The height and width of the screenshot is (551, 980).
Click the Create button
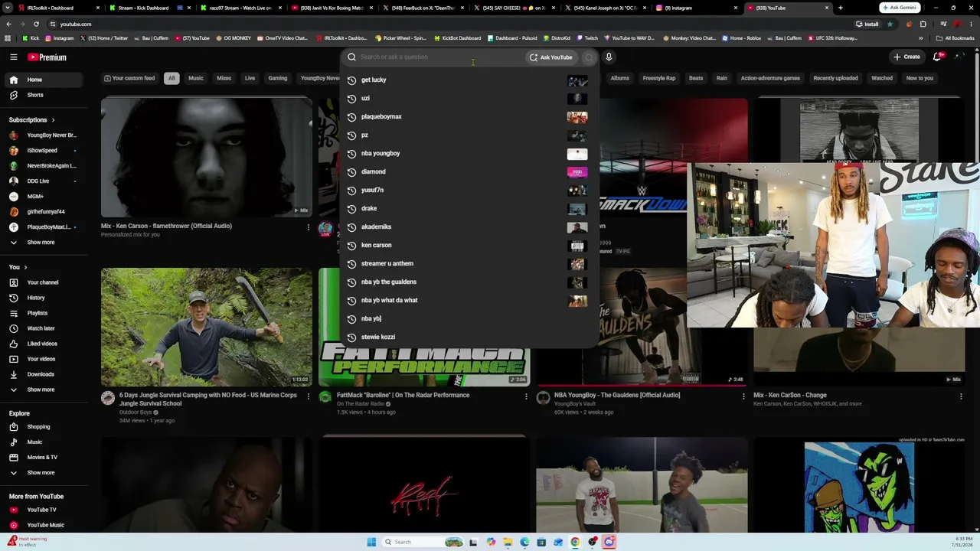pos(906,57)
